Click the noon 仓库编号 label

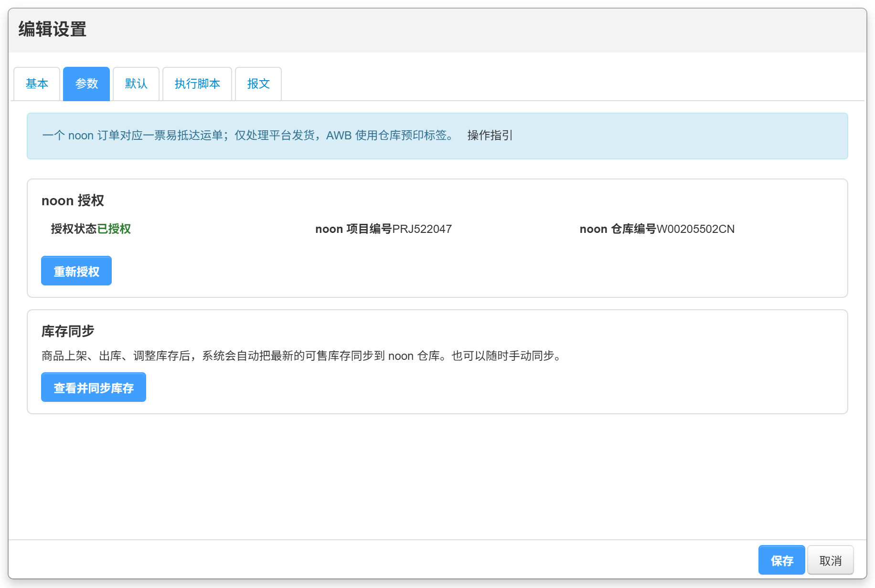(618, 229)
